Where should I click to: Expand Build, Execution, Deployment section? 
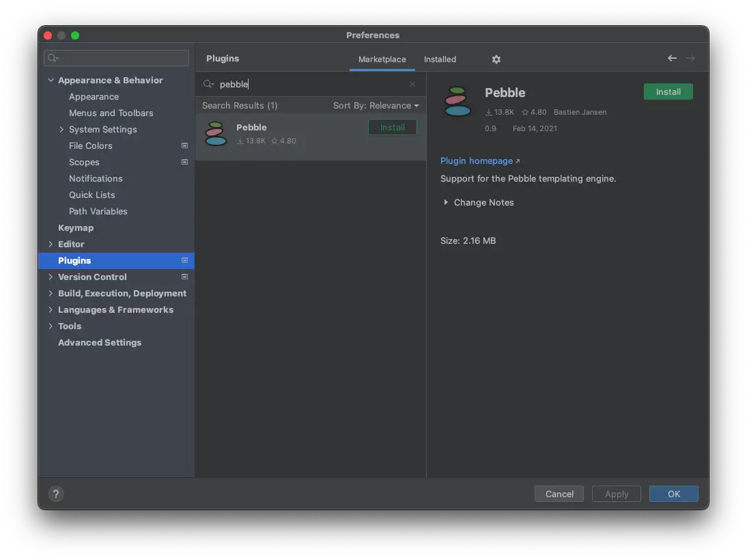coord(51,294)
